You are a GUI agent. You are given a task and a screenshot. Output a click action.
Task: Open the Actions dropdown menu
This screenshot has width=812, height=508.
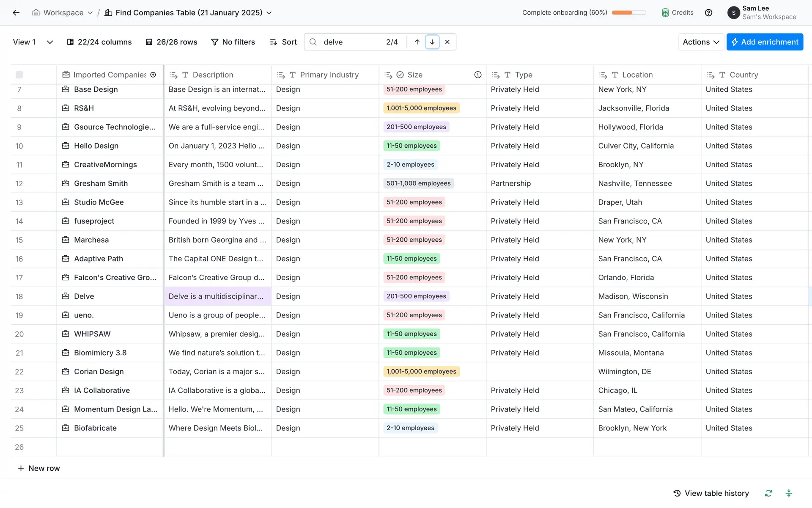(701, 42)
